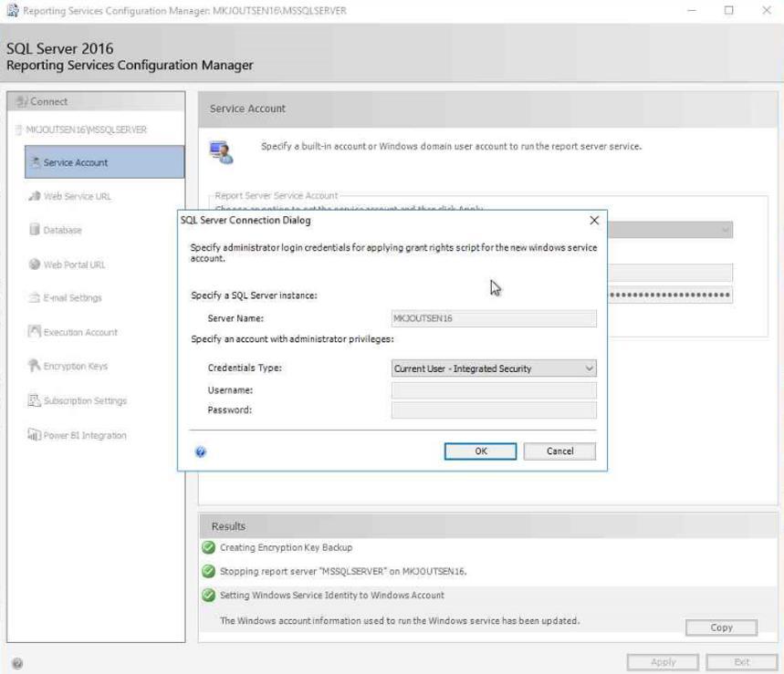
Task: Click the E-mail Settings icon
Action: tap(35, 297)
